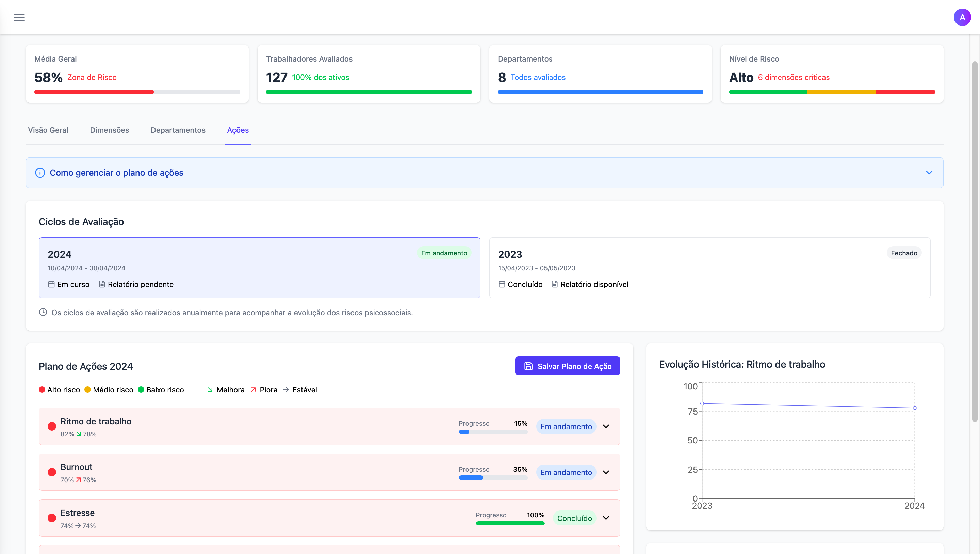
Task: Click the Burnout progress bar
Action: click(493, 477)
